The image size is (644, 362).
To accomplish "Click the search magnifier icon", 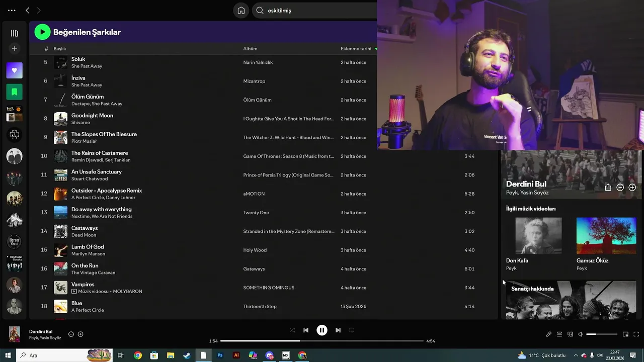I will 260,11.
